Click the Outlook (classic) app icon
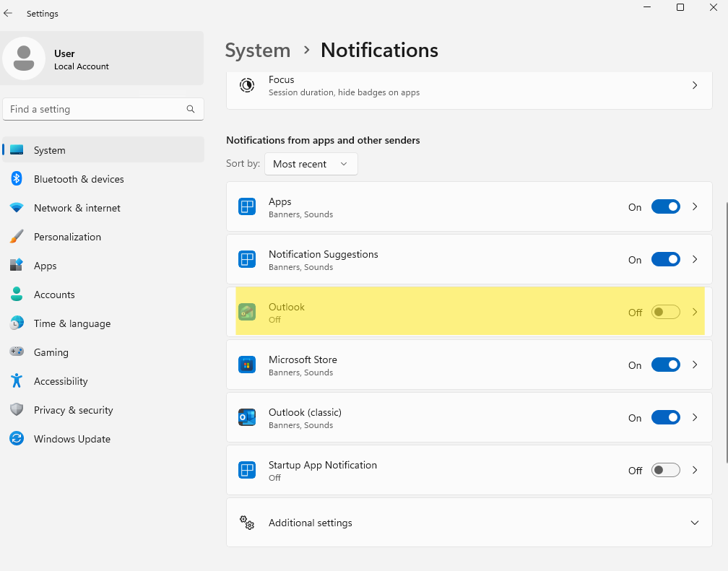Viewport: 728px width, 571px height. pos(247,417)
